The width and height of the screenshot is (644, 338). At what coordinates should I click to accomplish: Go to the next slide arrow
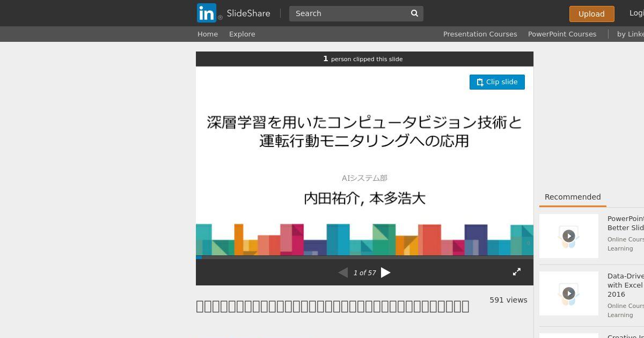pos(385,273)
